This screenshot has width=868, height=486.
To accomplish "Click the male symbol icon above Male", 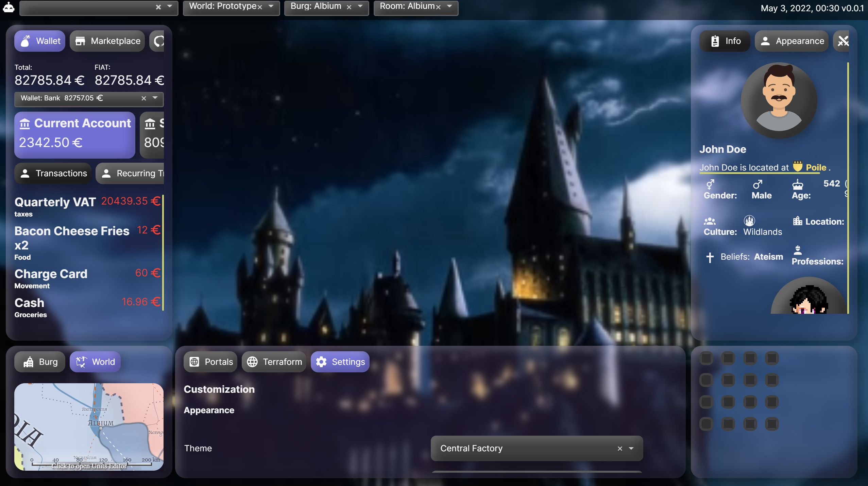I will click(758, 185).
